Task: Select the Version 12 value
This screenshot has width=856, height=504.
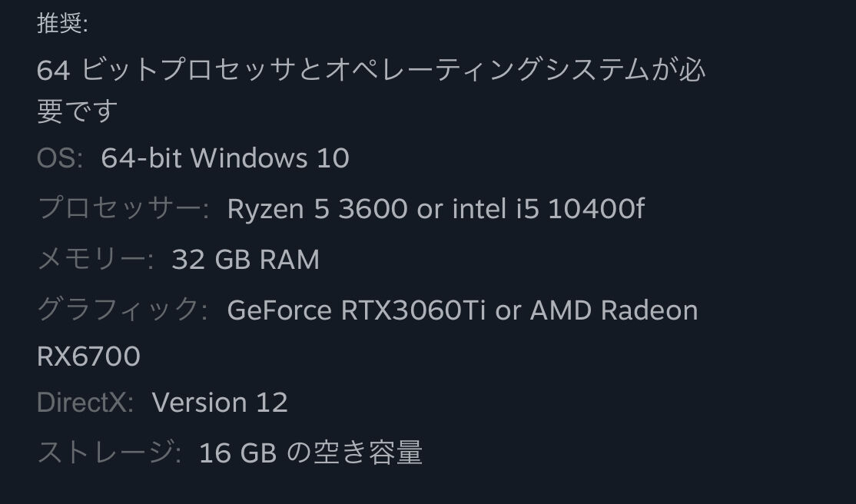Action: [220, 403]
